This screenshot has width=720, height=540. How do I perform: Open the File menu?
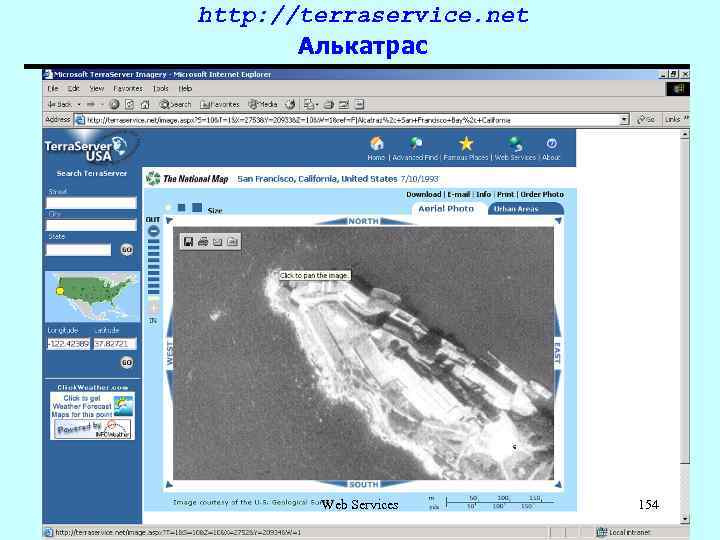53,89
